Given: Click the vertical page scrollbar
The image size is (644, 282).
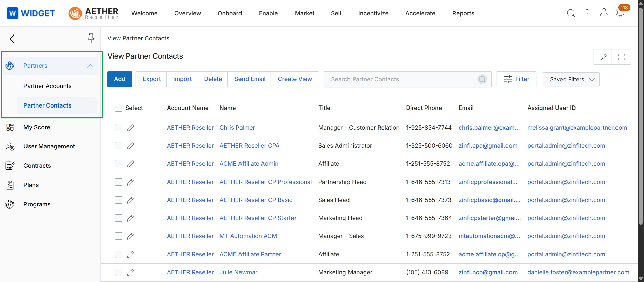Looking at the screenshot, I should (x=641, y=116).
